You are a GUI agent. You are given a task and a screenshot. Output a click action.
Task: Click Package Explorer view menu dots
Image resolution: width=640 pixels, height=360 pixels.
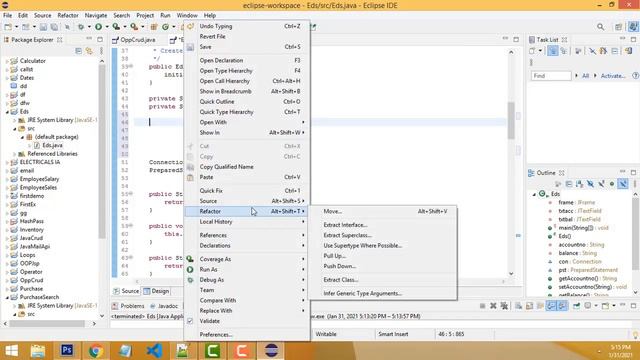click(101, 51)
